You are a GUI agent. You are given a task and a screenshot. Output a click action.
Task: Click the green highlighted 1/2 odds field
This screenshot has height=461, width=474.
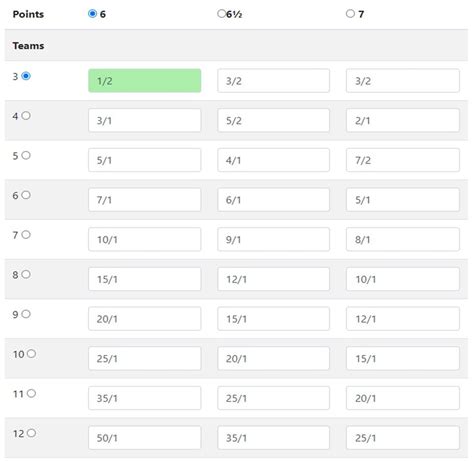pyautogui.click(x=145, y=81)
